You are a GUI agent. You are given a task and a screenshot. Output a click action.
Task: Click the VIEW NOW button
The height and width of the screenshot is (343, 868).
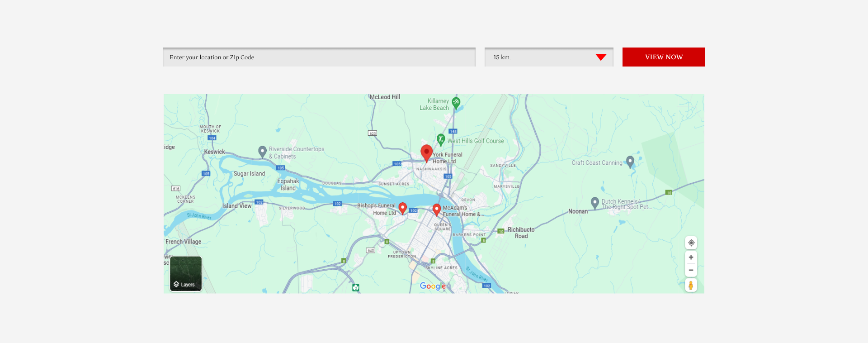(664, 57)
